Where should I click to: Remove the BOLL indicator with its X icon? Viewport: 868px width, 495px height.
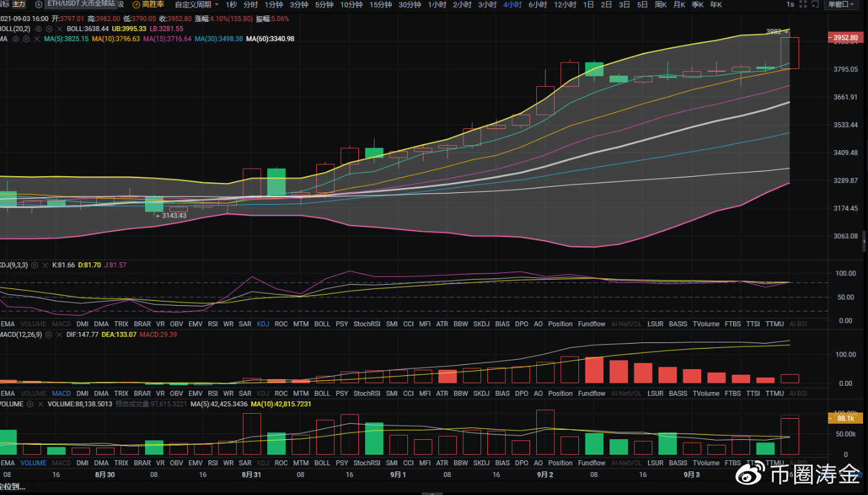coord(59,29)
